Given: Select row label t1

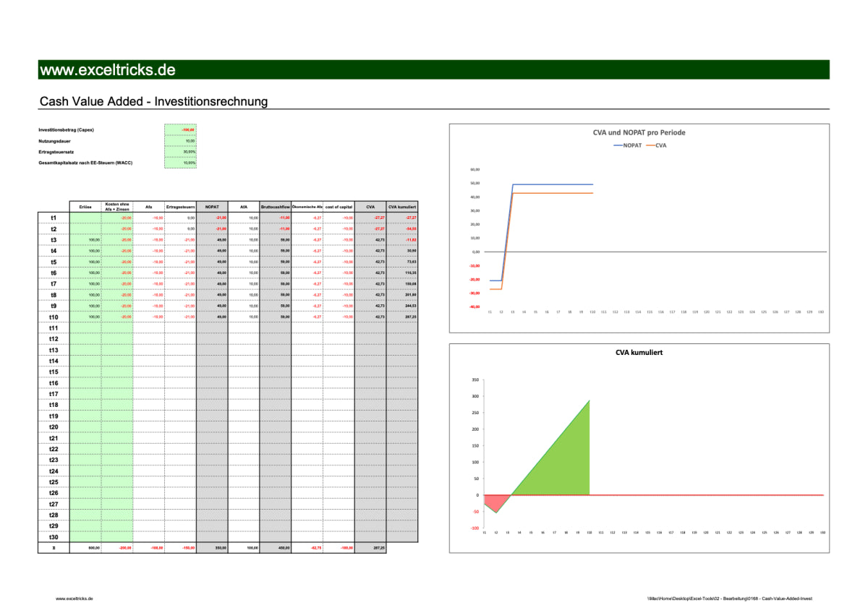Looking at the screenshot, I should click(x=54, y=218).
